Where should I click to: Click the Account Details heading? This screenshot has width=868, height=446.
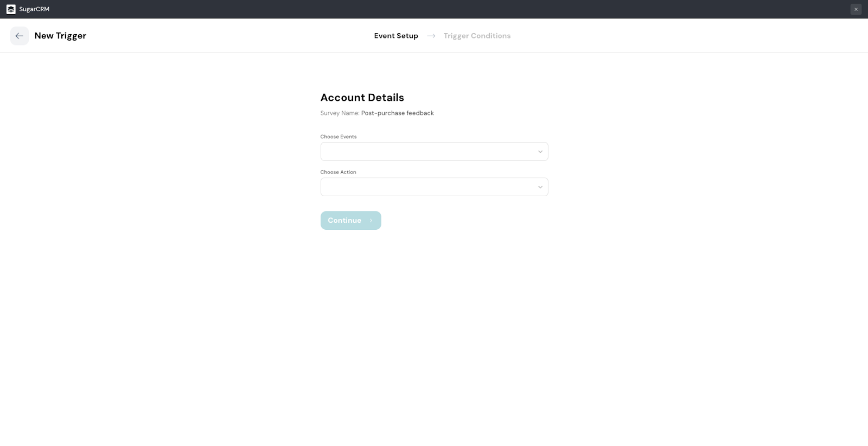[x=362, y=98]
